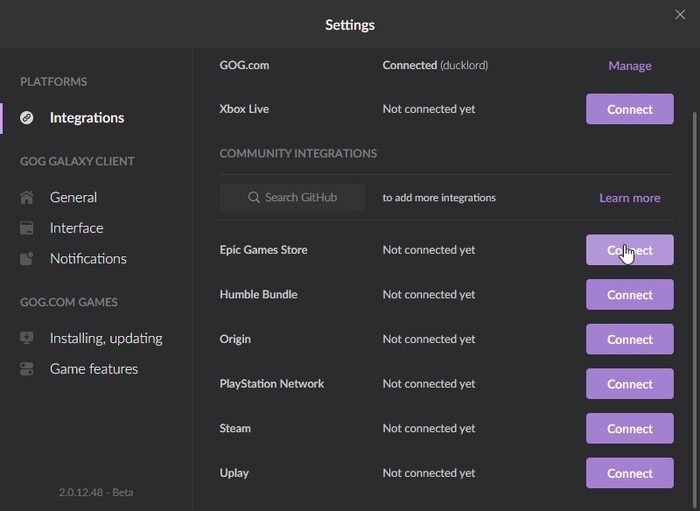
Task: Click Manage for the GOG.com account
Action: pos(629,66)
